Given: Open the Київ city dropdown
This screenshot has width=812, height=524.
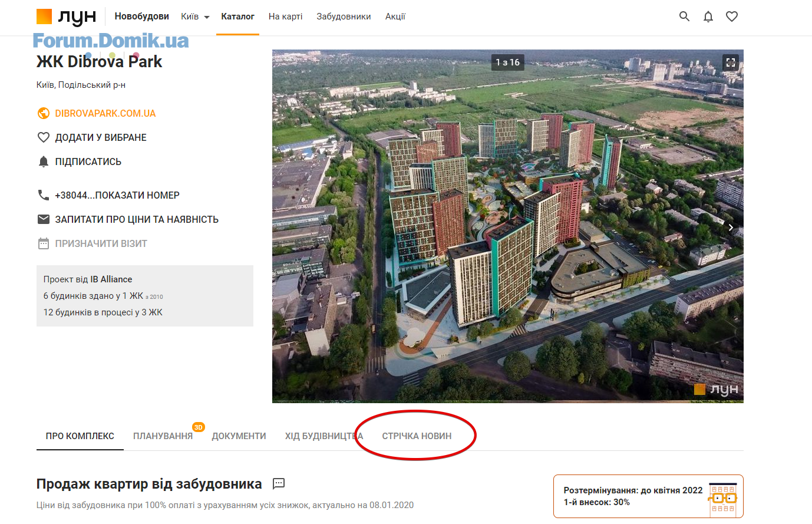Looking at the screenshot, I should click(x=195, y=17).
